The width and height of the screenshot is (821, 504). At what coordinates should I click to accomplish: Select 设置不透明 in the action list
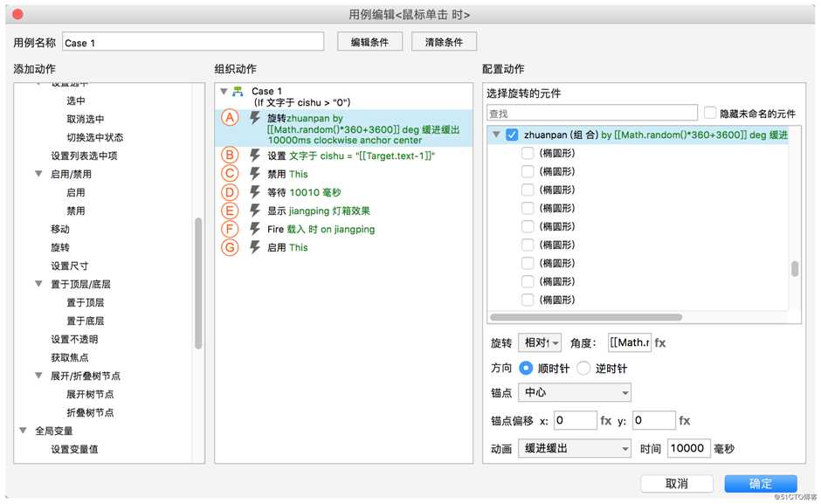pos(74,339)
